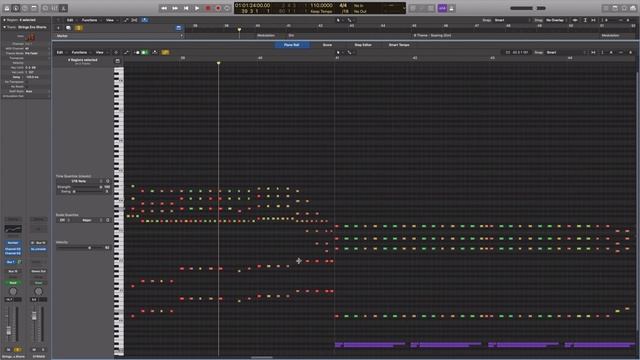Toggle Cycle mode in transport
Image resolution: width=640 pixels, height=360 pixels.
pyautogui.click(x=227, y=8)
